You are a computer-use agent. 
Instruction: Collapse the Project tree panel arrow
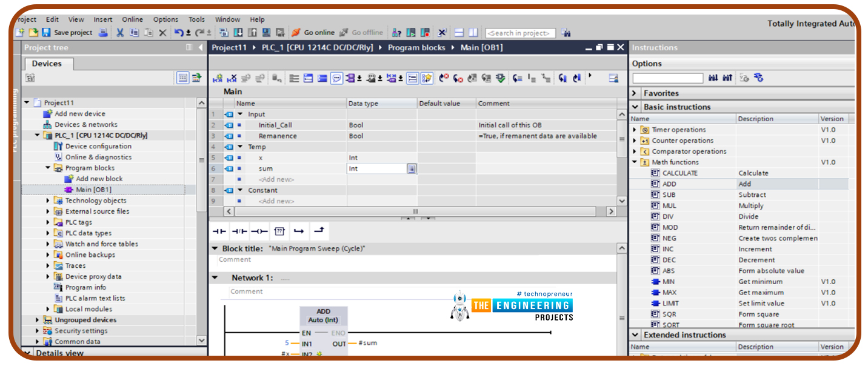pyautogui.click(x=201, y=48)
